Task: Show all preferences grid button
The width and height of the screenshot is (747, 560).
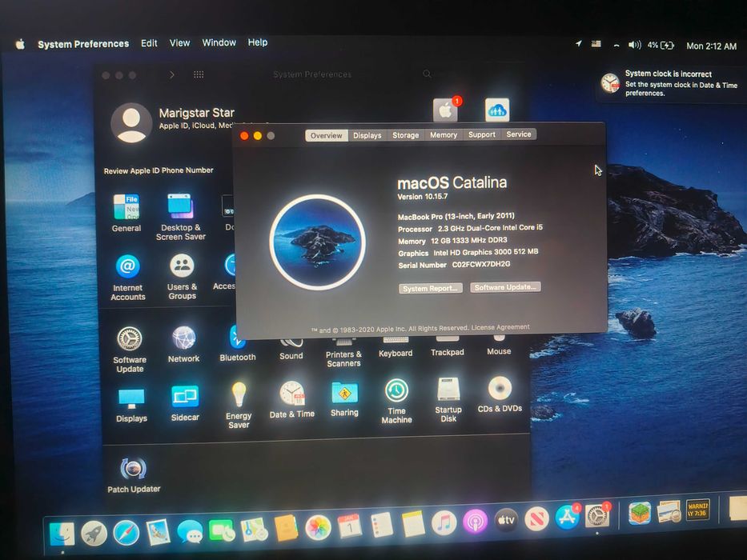Action: (x=199, y=74)
